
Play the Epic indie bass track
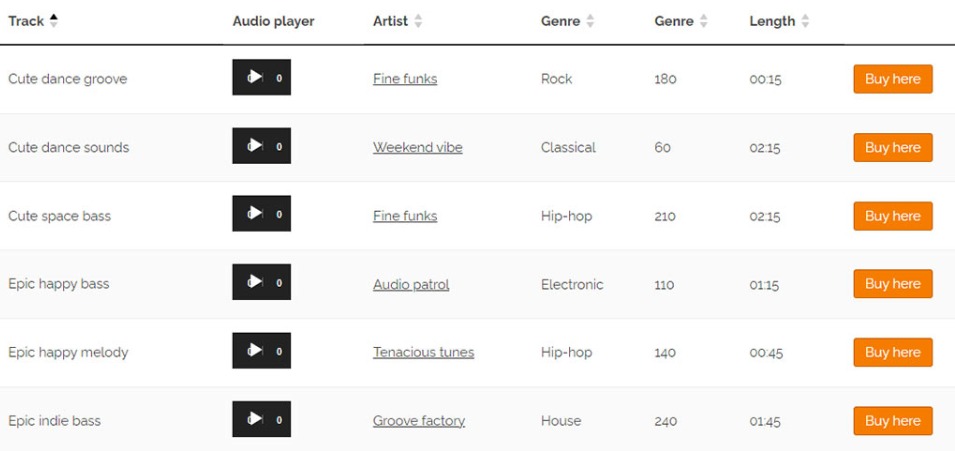[x=255, y=419]
